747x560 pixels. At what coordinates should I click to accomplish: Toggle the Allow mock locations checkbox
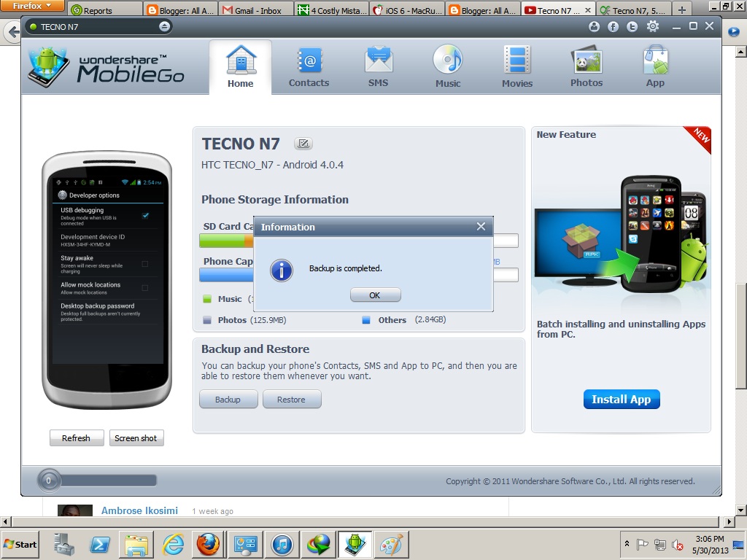[x=145, y=287]
